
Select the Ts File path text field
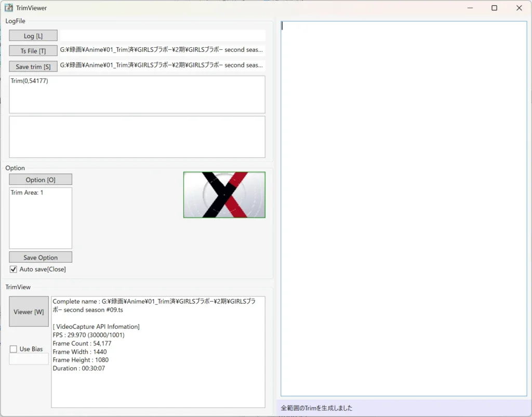click(x=163, y=50)
